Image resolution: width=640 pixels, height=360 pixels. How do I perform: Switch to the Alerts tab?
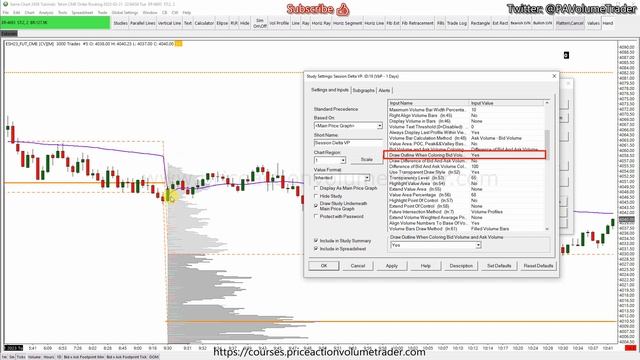click(x=384, y=90)
